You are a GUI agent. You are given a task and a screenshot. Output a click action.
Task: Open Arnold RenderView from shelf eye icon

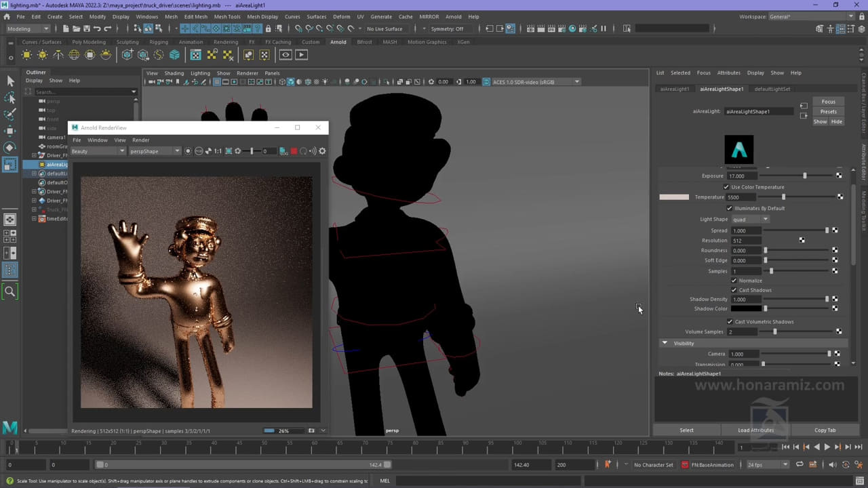285,55
